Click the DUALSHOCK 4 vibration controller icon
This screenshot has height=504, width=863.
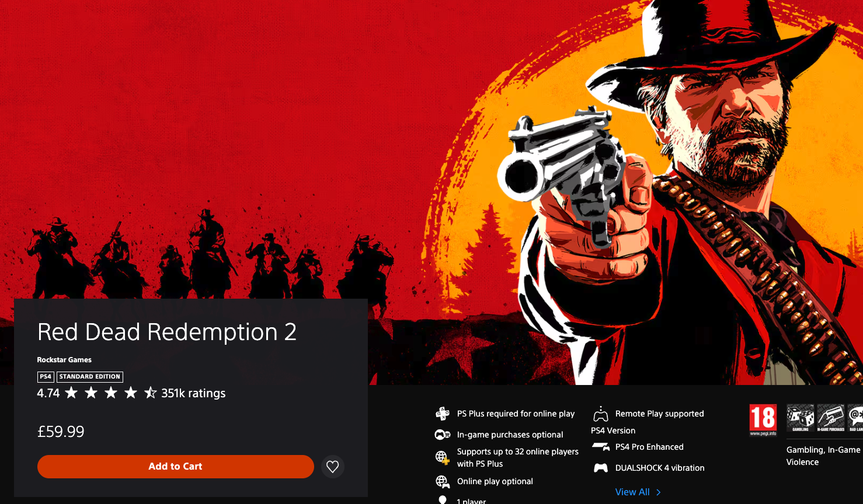pos(601,468)
